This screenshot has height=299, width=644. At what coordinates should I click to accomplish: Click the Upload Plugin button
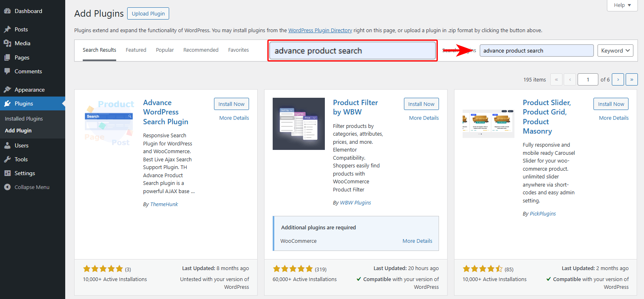(148, 13)
